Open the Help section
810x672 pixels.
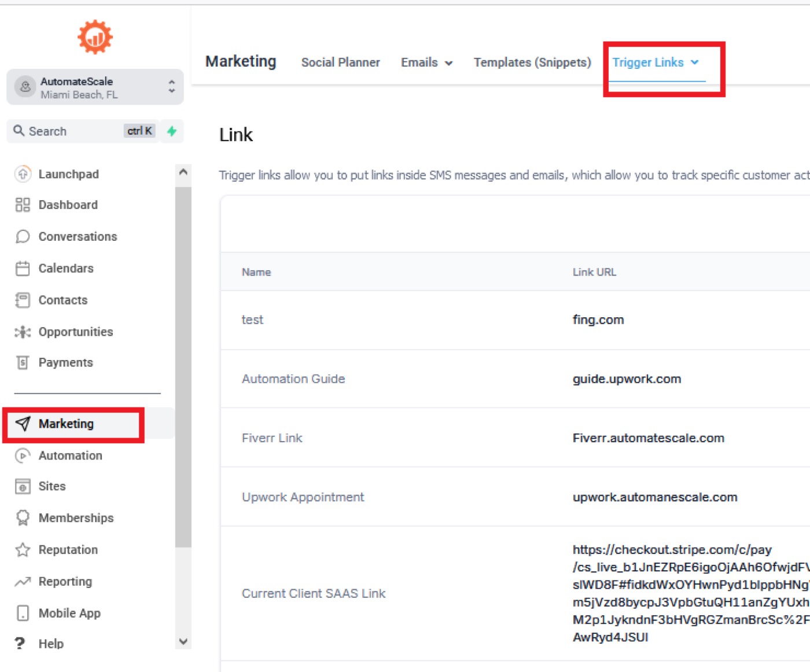[x=51, y=644]
